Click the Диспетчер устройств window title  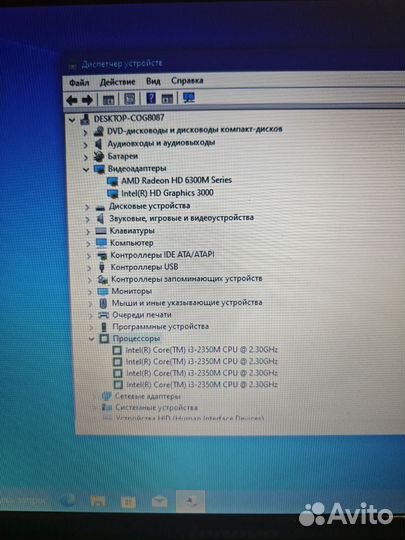122,64
